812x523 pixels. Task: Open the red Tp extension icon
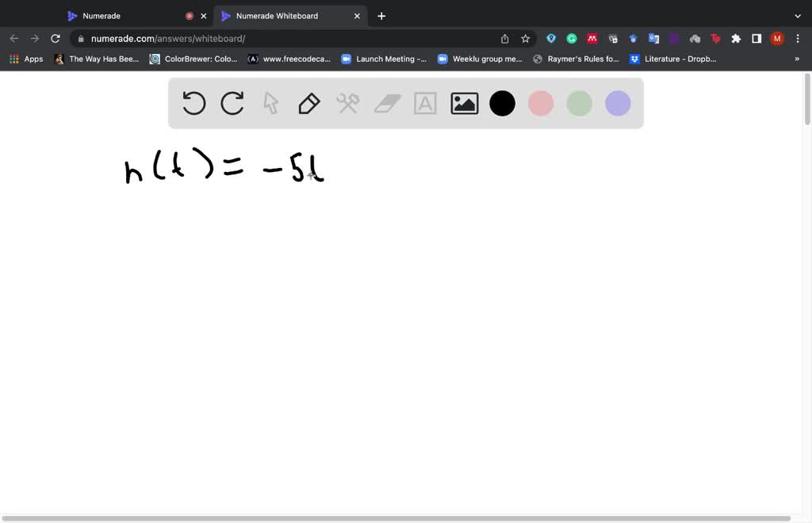(715, 39)
